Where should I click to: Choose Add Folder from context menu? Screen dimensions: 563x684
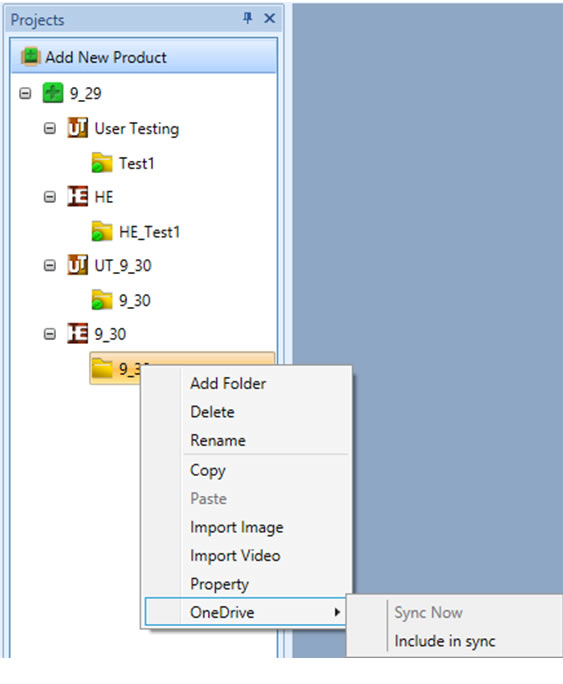click(x=228, y=383)
